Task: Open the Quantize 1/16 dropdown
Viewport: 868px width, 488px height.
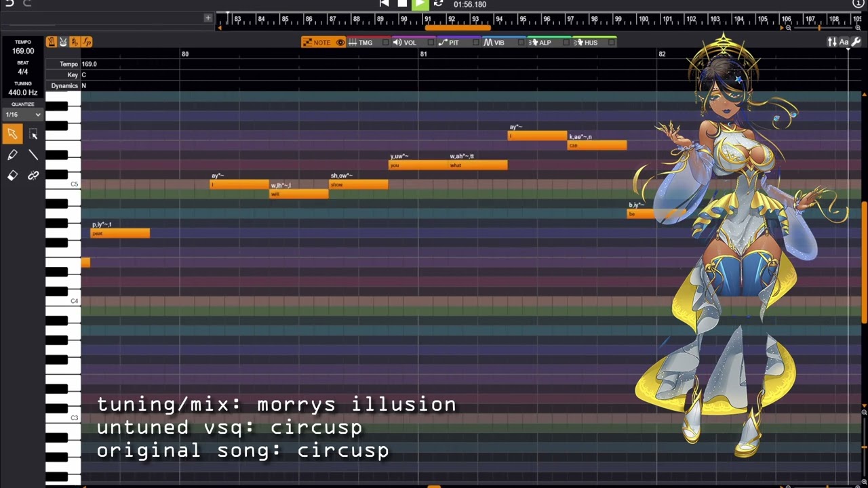Action: click(23, 115)
